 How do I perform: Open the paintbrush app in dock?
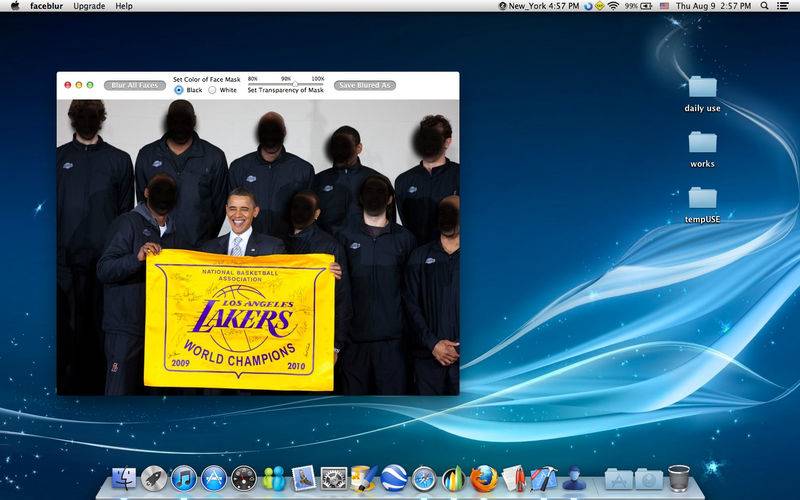(364, 479)
